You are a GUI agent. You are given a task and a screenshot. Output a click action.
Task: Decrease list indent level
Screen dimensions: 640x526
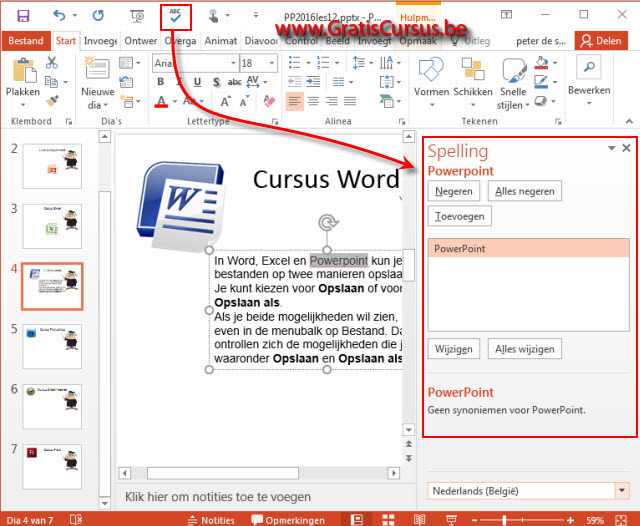(295, 82)
